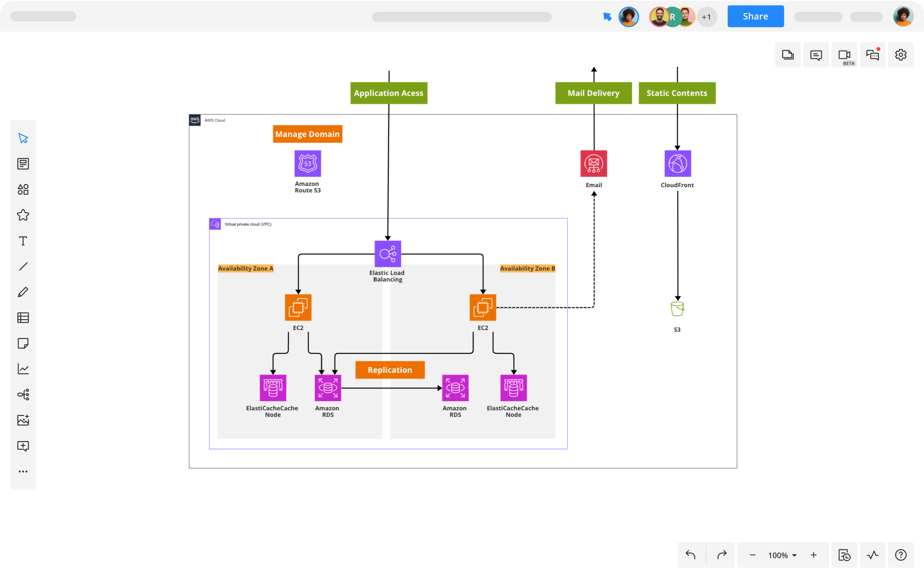The height and width of the screenshot is (578, 924).
Task: Open the chat panel with the red notification dot
Action: click(x=872, y=55)
